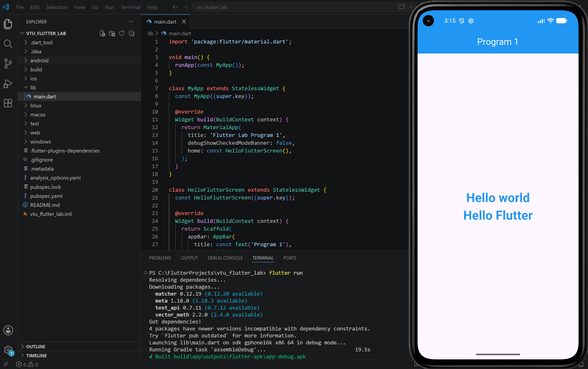This screenshot has height=369, width=588.
Task: Open the Search view in activity bar
Action: (8, 44)
